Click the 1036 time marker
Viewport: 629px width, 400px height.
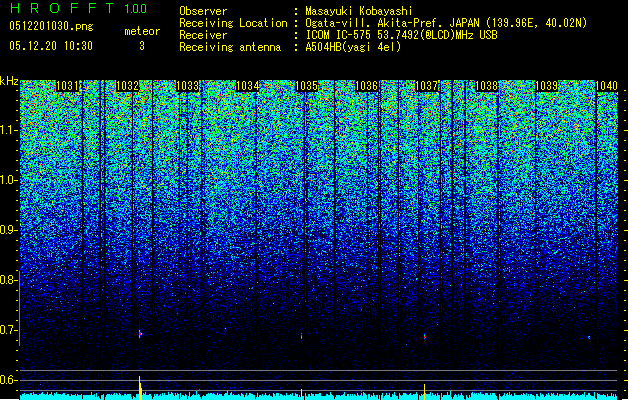pyautogui.click(x=367, y=86)
